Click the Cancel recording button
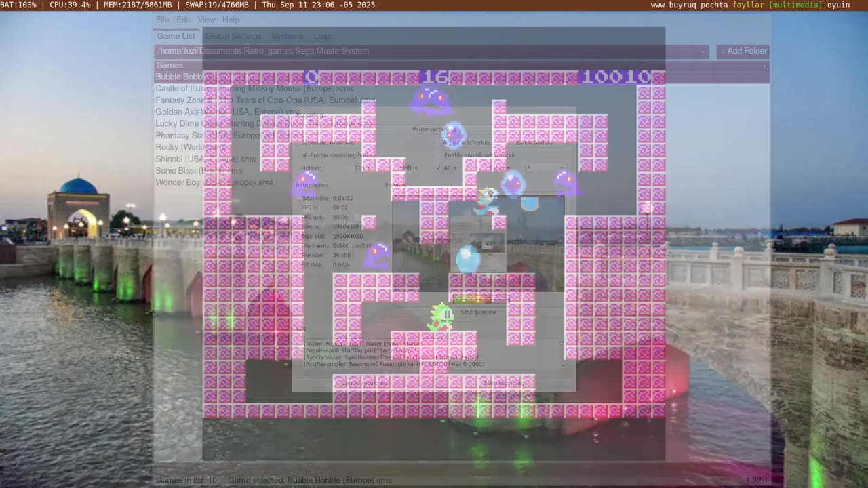This screenshot has height=488, width=868. [365, 383]
